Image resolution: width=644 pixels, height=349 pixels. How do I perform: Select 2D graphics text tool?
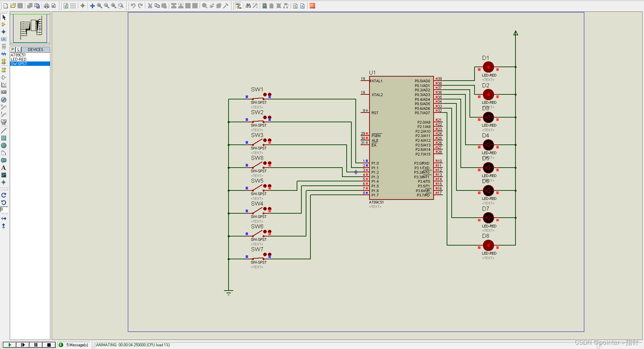[4, 168]
